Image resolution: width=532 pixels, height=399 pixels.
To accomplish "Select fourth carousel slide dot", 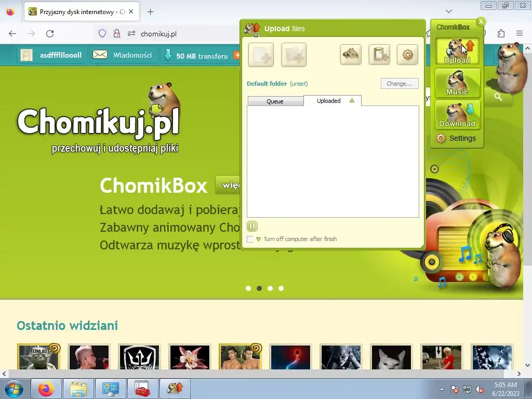I will [x=281, y=288].
